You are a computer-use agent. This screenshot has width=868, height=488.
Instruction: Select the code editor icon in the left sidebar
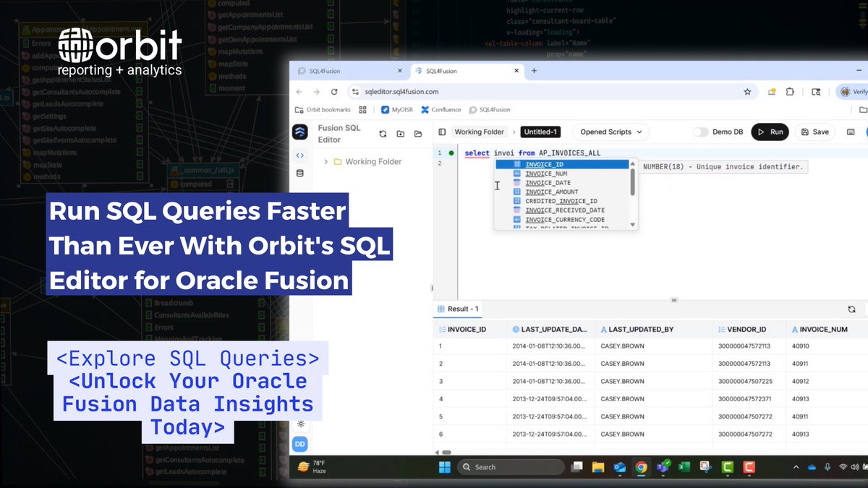pos(299,154)
